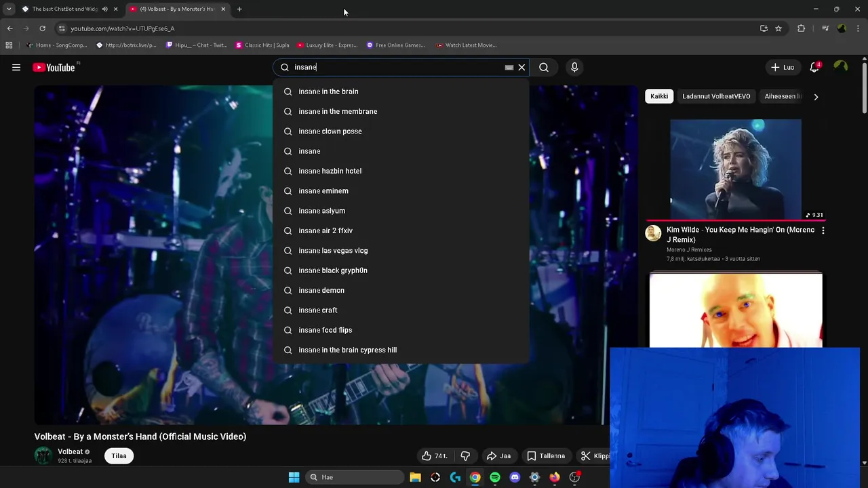
Task: Go to YouTube home via logo
Action: (54, 67)
